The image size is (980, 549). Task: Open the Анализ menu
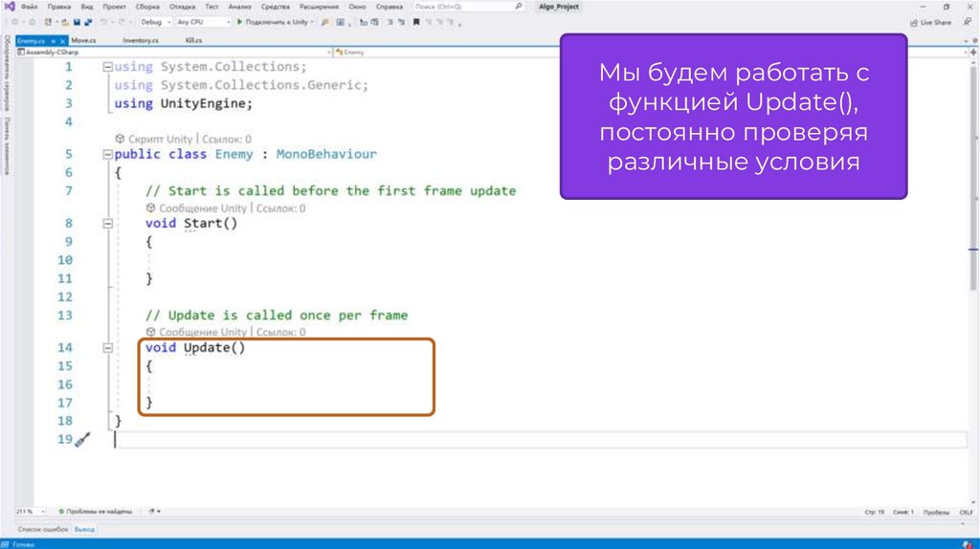pyautogui.click(x=239, y=7)
